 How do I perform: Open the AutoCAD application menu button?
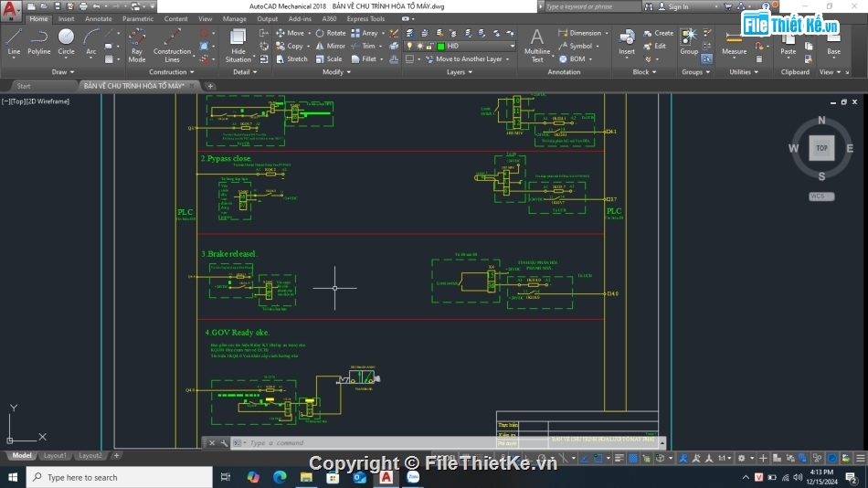click(11, 10)
